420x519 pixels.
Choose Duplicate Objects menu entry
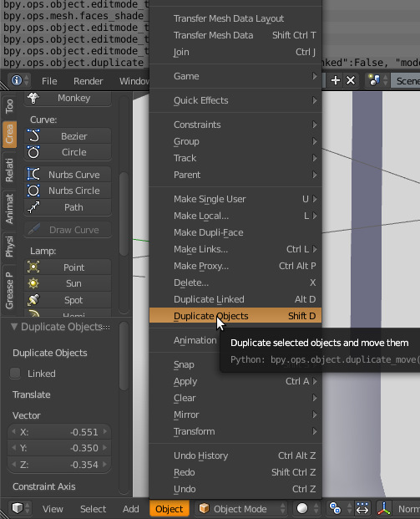(x=235, y=316)
